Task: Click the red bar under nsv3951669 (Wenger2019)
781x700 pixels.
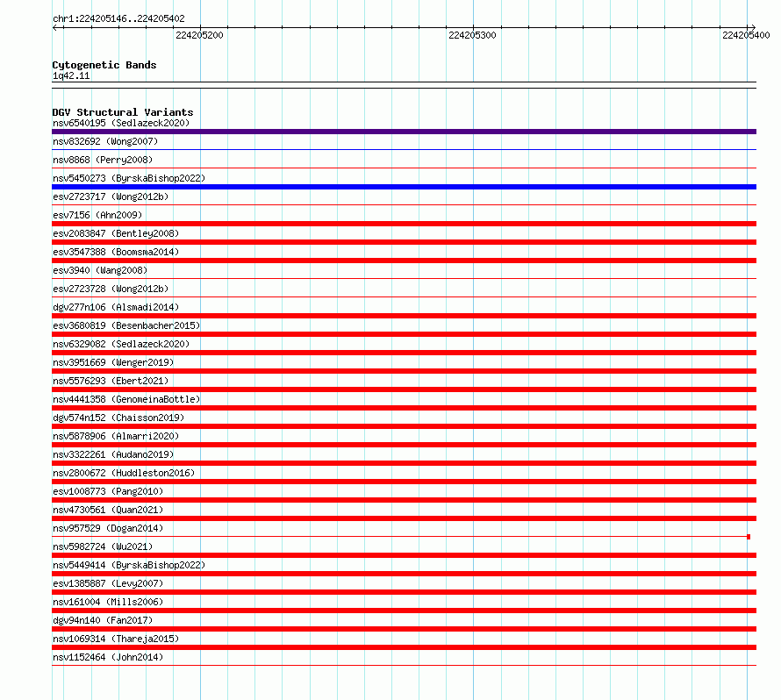Action: point(404,371)
